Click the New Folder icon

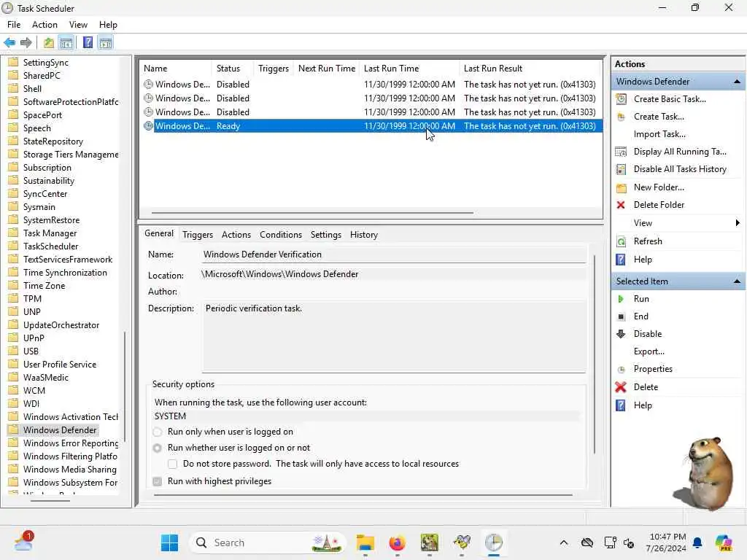click(622, 187)
